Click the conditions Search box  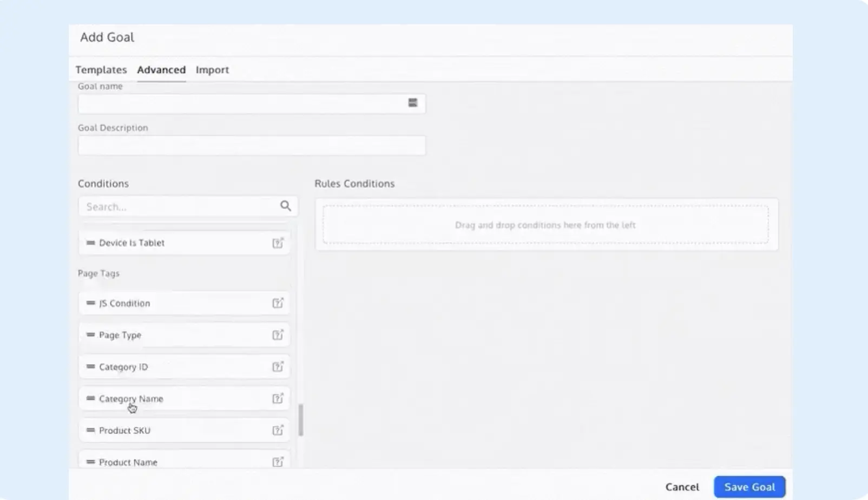click(x=188, y=206)
